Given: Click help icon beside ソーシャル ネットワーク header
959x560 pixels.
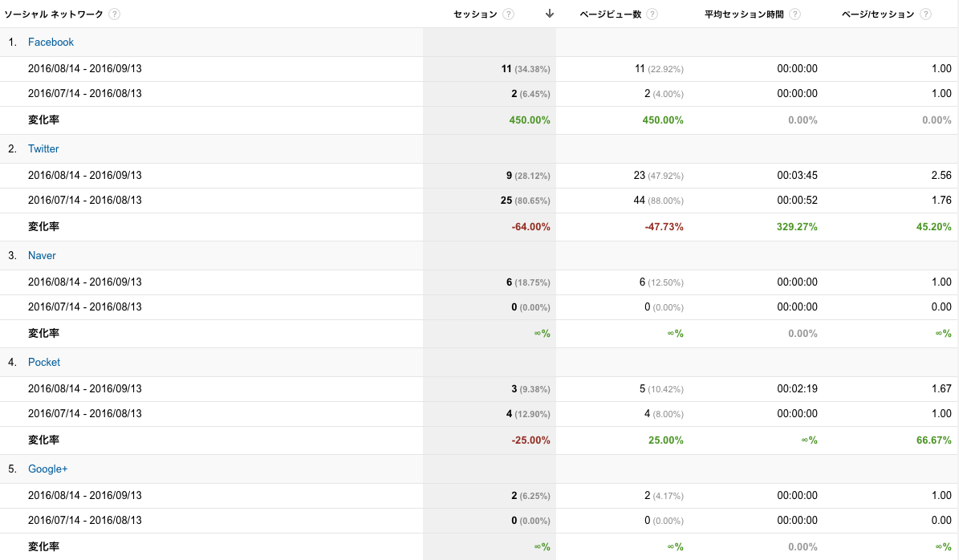Looking at the screenshot, I should 115,14.
